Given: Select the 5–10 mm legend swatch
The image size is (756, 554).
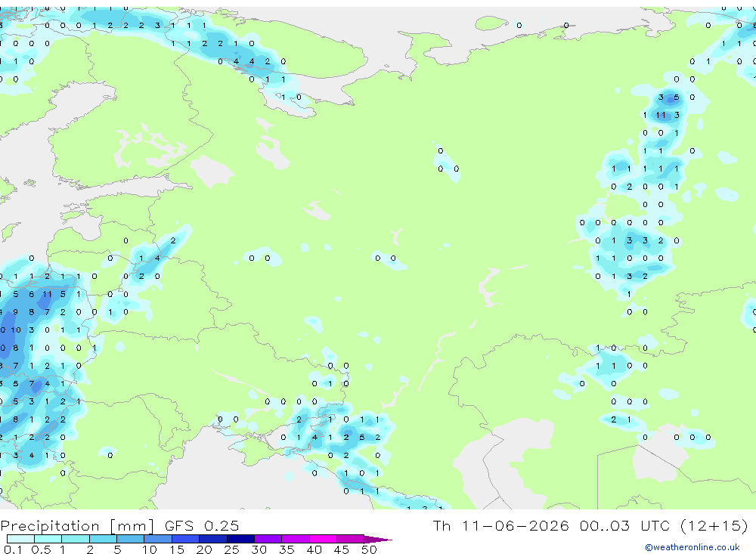Looking at the screenshot, I should [130, 539].
